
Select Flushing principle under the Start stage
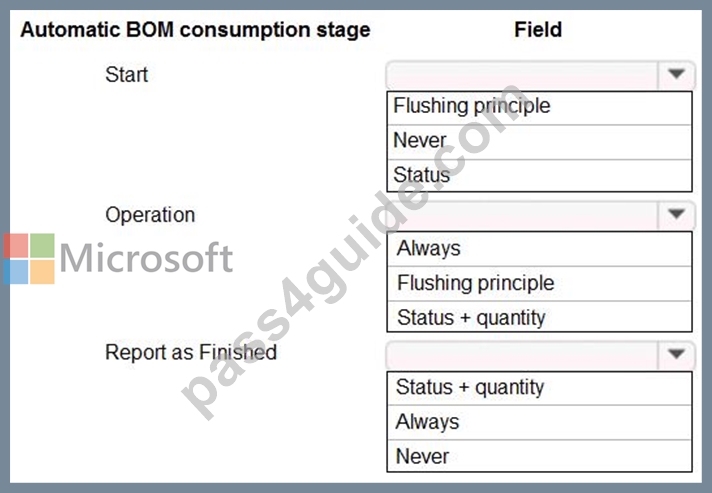click(539, 108)
